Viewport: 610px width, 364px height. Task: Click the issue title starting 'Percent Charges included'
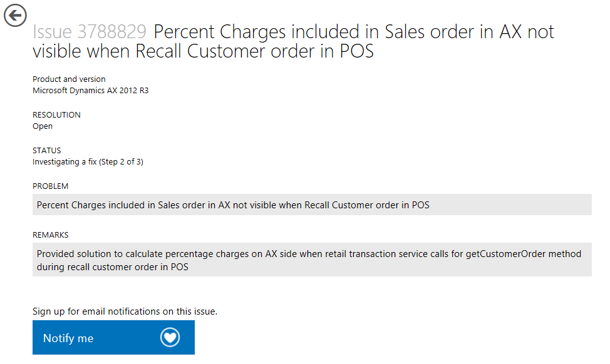[x=354, y=32]
